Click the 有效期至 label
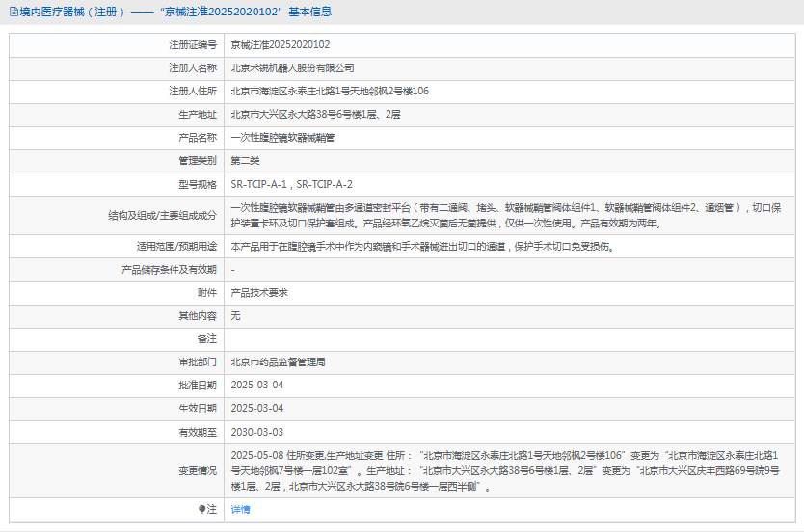Screen dimensions: 804x532 click(x=198, y=433)
